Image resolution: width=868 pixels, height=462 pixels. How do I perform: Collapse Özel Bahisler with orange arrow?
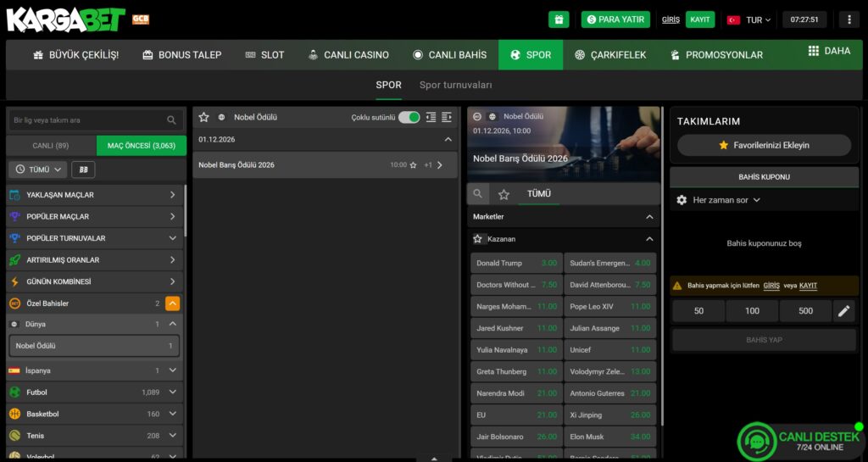tap(171, 303)
